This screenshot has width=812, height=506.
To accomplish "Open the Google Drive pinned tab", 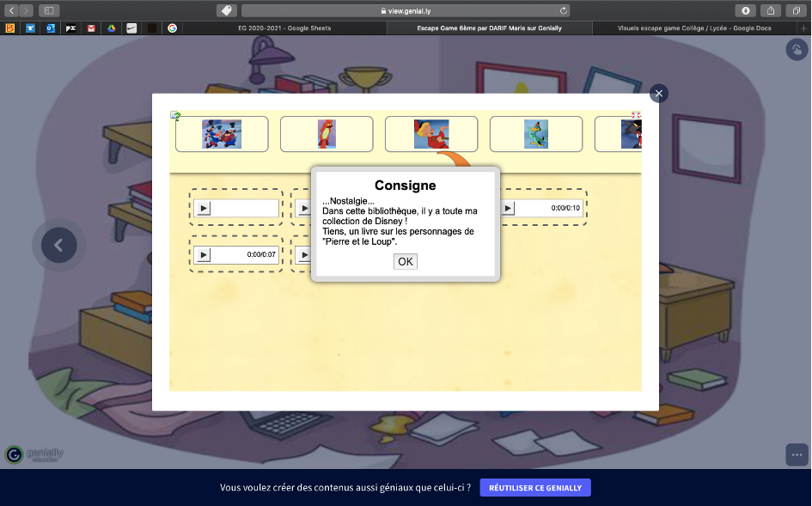I will click(x=112, y=28).
